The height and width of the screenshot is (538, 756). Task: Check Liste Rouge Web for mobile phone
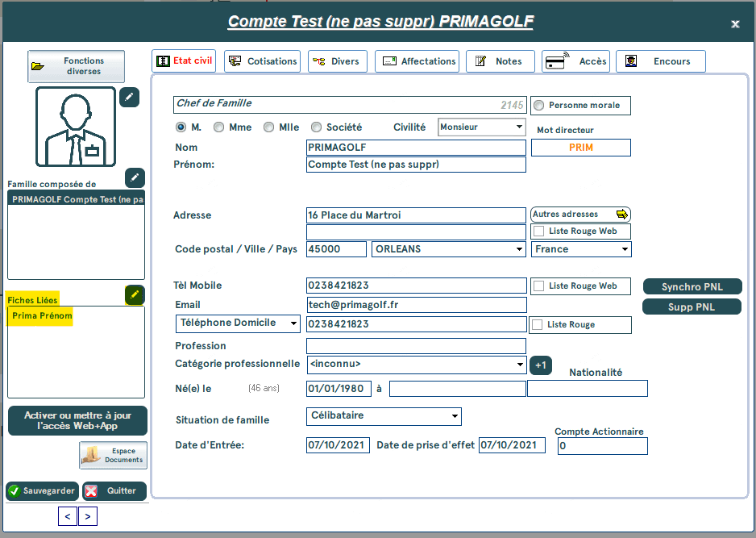click(539, 286)
